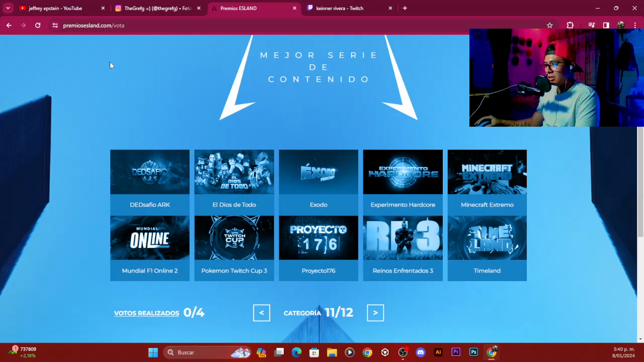Launch Adobe Photoshop from the taskbar

pyautogui.click(x=473, y=352)
